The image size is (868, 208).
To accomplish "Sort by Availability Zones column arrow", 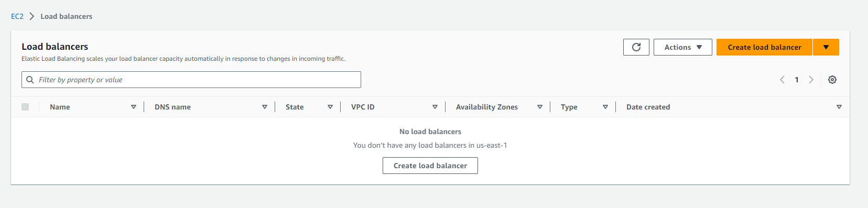I will [x=540, y=107].
